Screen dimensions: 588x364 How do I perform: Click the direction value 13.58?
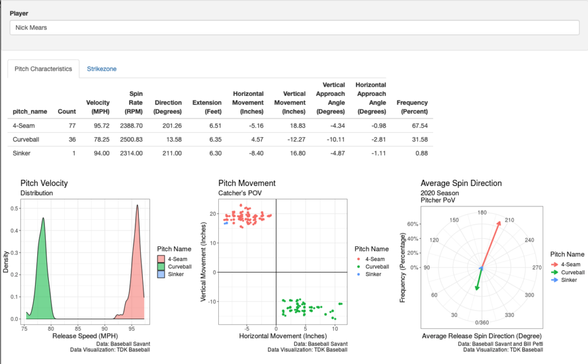click(174, 140)
